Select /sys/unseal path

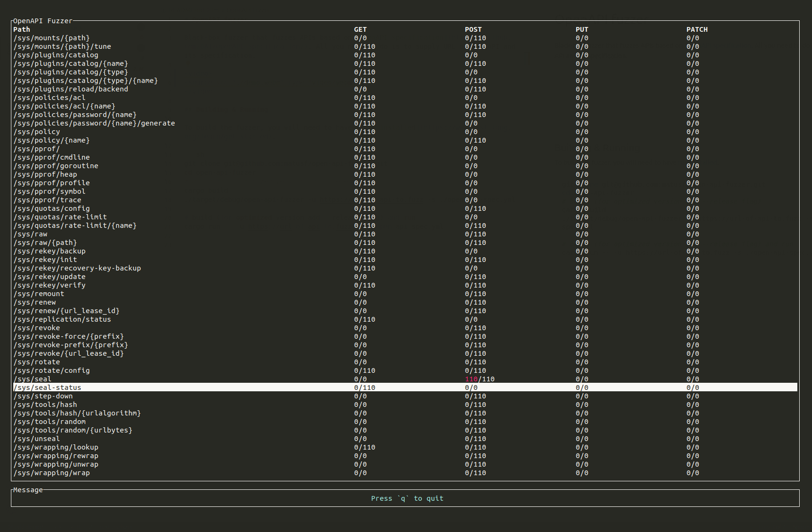36,439
